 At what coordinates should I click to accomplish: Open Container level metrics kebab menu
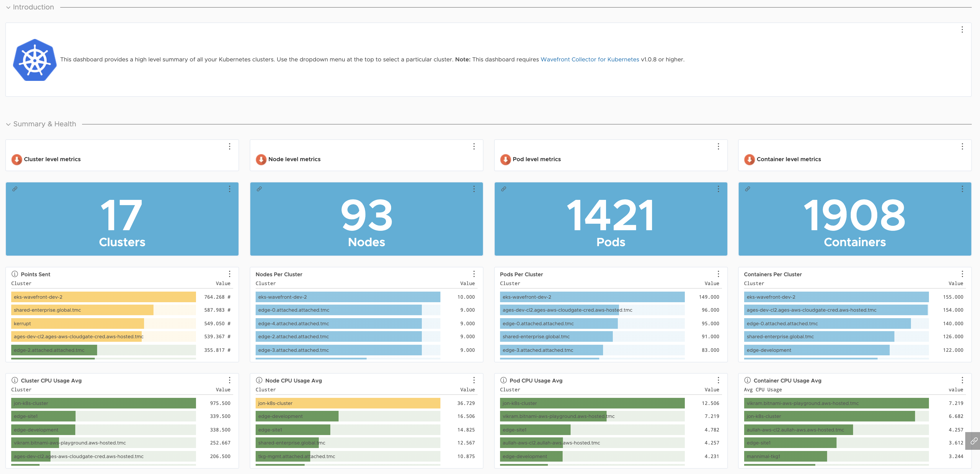tap(962, 146)
